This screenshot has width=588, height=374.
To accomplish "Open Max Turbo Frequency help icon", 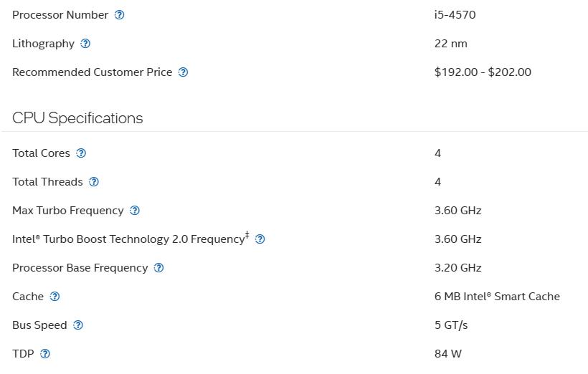I will (135, 211).
